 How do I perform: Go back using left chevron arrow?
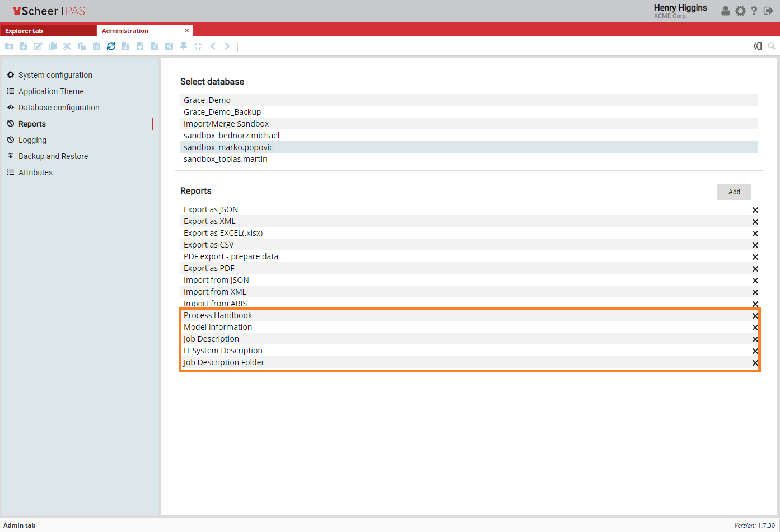[x=213, y=46]
